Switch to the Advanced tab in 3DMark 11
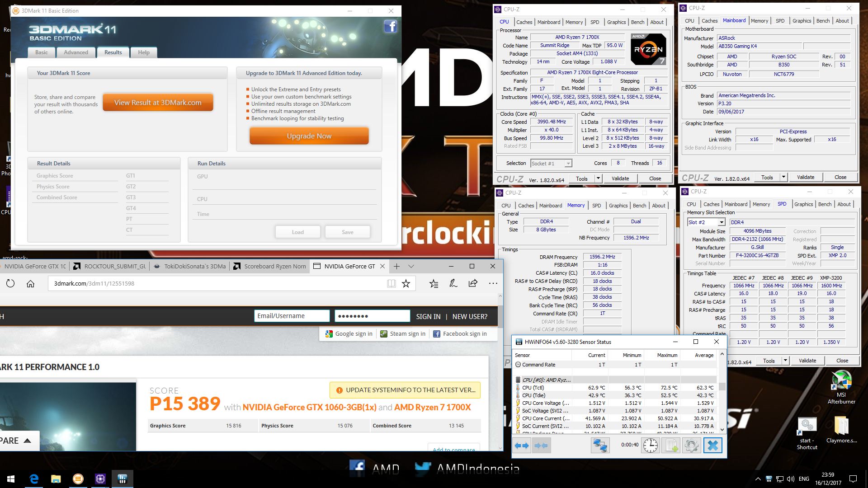 coord(76,52)
